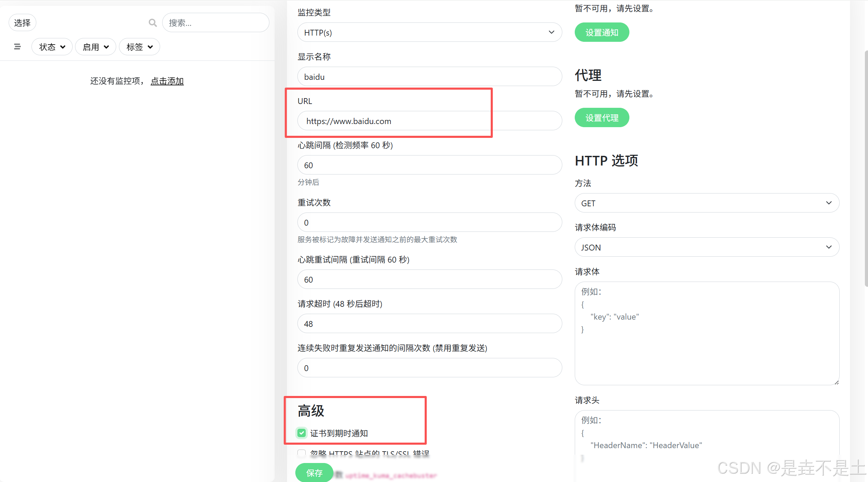Toggle the 忽略 HTTPS TLS/SSL 错误 checkbox

click(x=302, y=453)
